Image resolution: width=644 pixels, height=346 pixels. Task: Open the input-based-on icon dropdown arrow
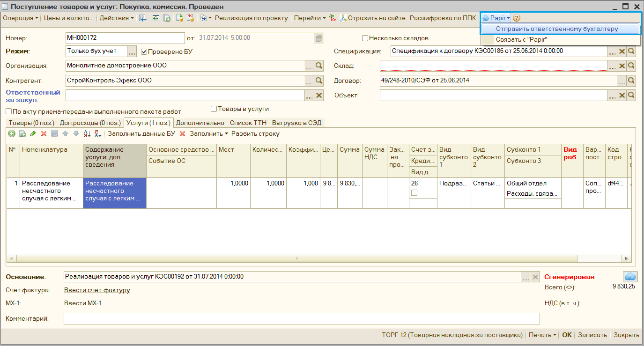point(210,18)
